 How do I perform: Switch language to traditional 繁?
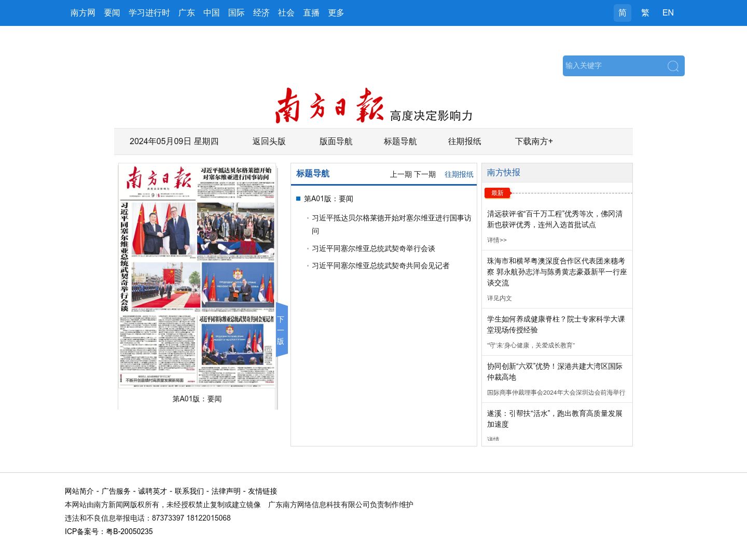click(x=645, y=13)
